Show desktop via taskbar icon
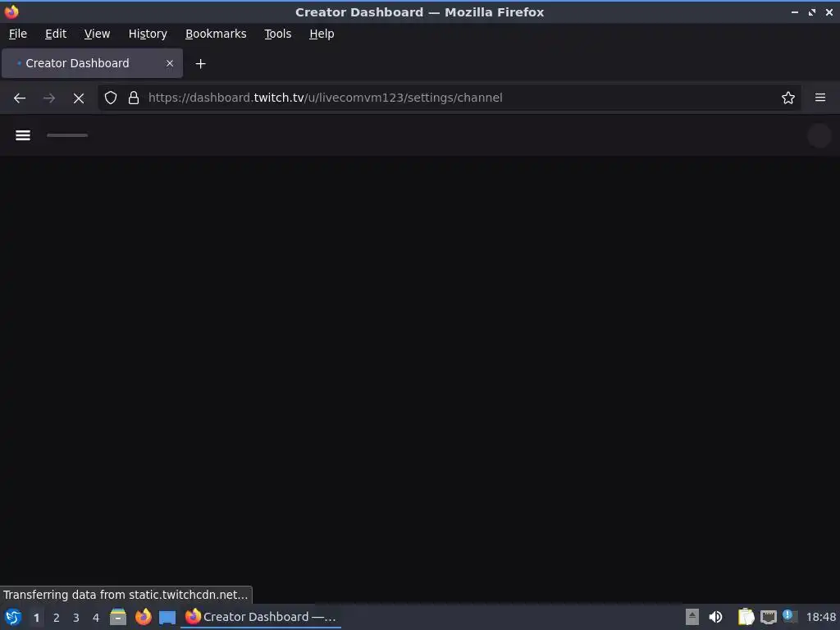 [167, 618]
